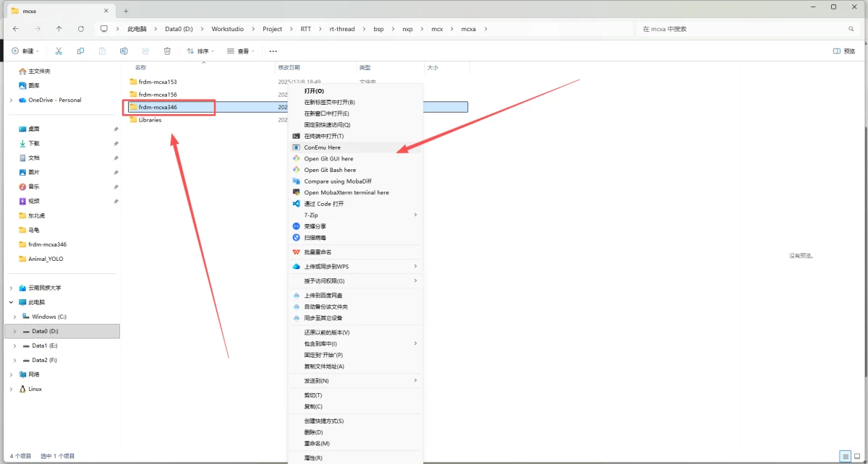Click the Git icon beside Open Git Bash here
Screen dimensions: 868x464
pos(296,170)
